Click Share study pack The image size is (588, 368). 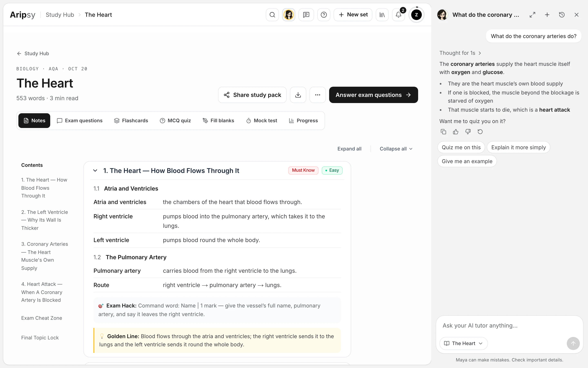pos(252,95)
